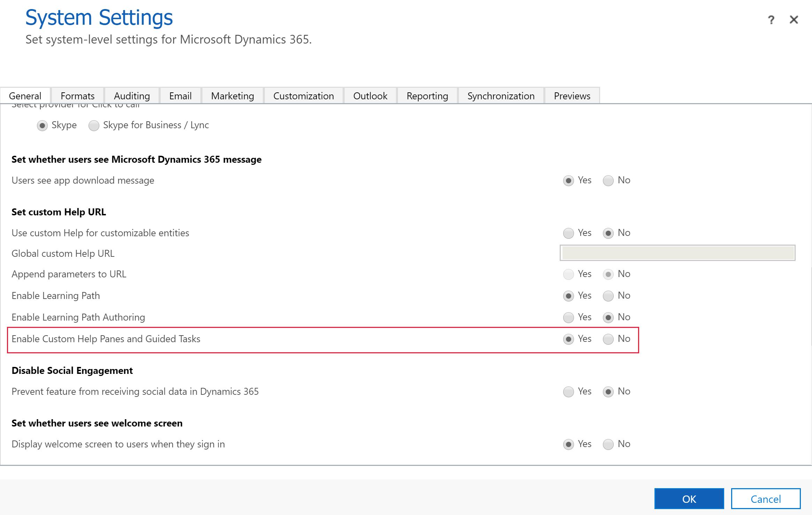Viewport: 812px width, 515px height.
Task: Switch to the Auditing tab
Action: 131,95
